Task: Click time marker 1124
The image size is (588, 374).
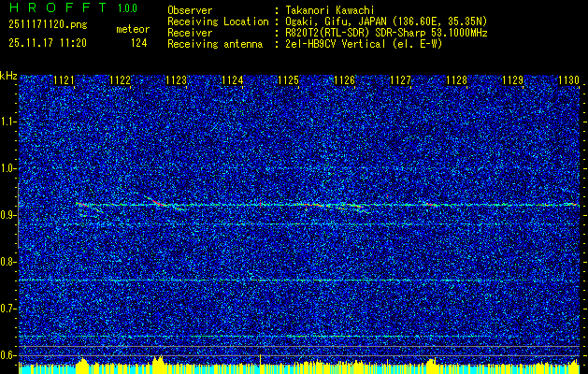Action: [x=232, y=80]
